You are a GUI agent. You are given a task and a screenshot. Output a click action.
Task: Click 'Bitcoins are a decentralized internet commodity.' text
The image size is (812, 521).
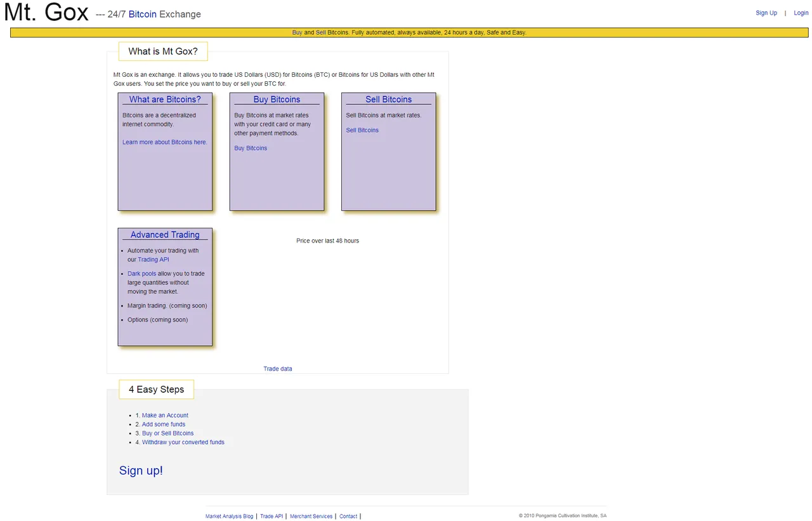click(x=159, y=120)
